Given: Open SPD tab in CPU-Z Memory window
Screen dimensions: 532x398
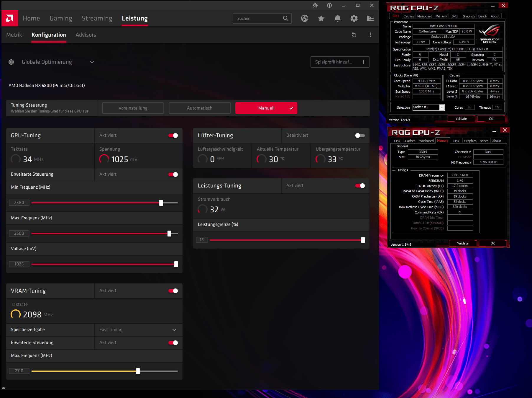Looking at the screenshot, I should click(456, 141).
